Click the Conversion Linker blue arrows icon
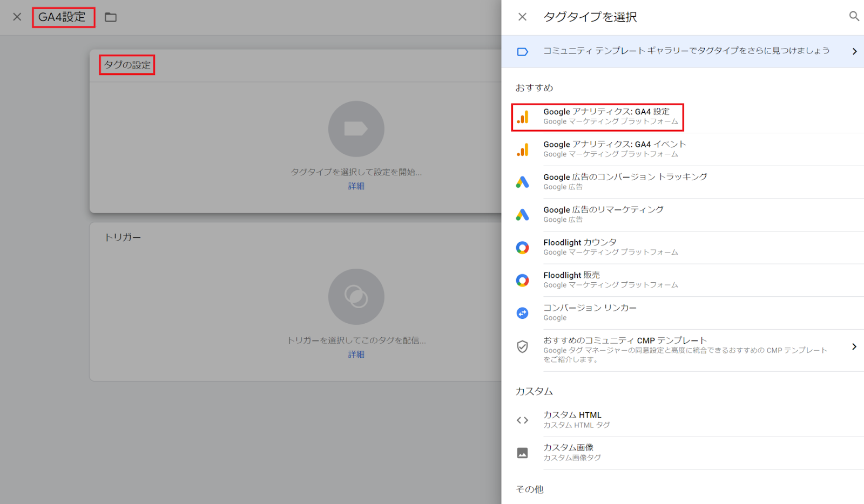The image size is (864, 504). (522, 313)
